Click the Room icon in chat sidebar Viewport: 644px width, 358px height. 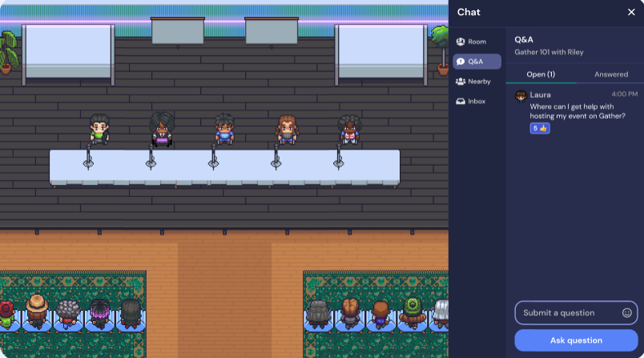coord(461,42)
